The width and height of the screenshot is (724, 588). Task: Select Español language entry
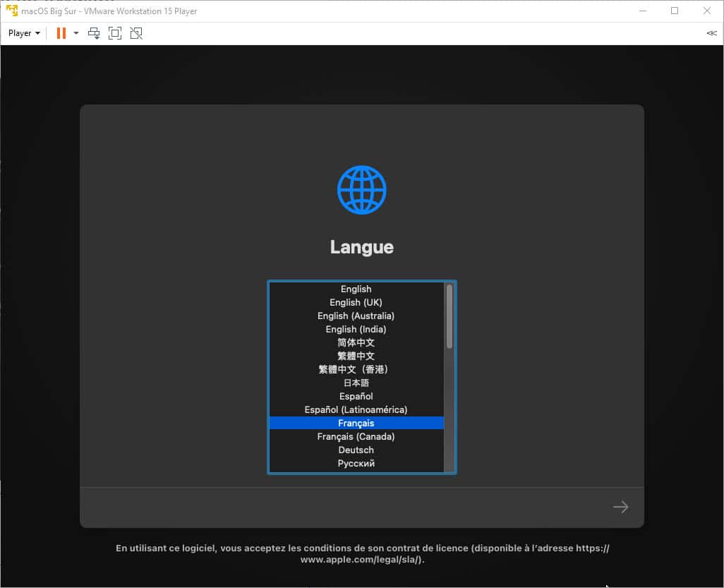(x=356, y=396)
